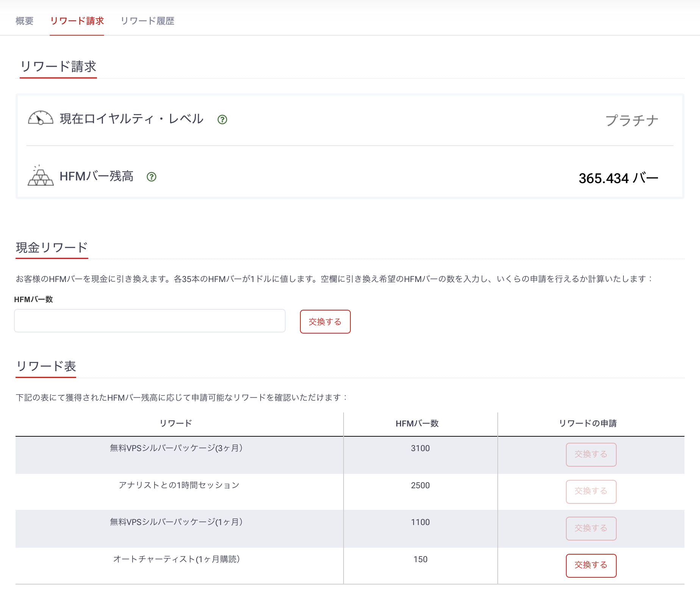The height and width of the screenshot is (605, 700).
Task: Select the アナリストとの1時間セッション reward name
Action: pos(179,485)
